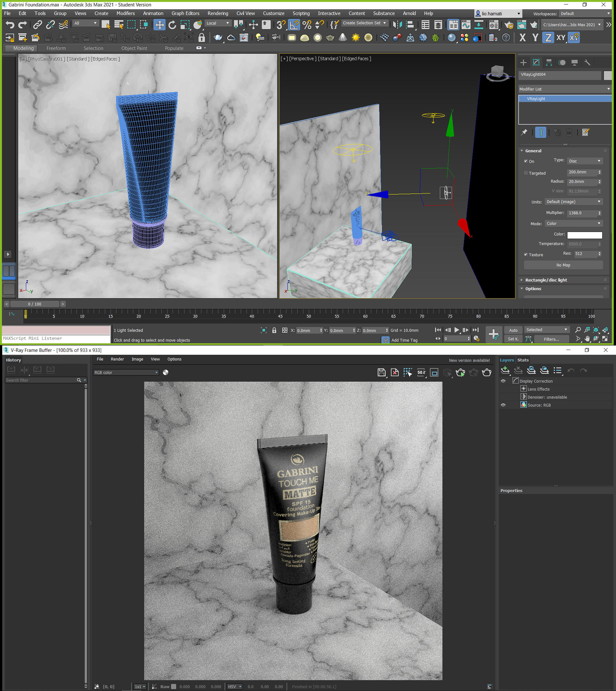This screenshot has width=616, height=691.
Task: Hide the Display Correction layer
Action: click(503, 381)
